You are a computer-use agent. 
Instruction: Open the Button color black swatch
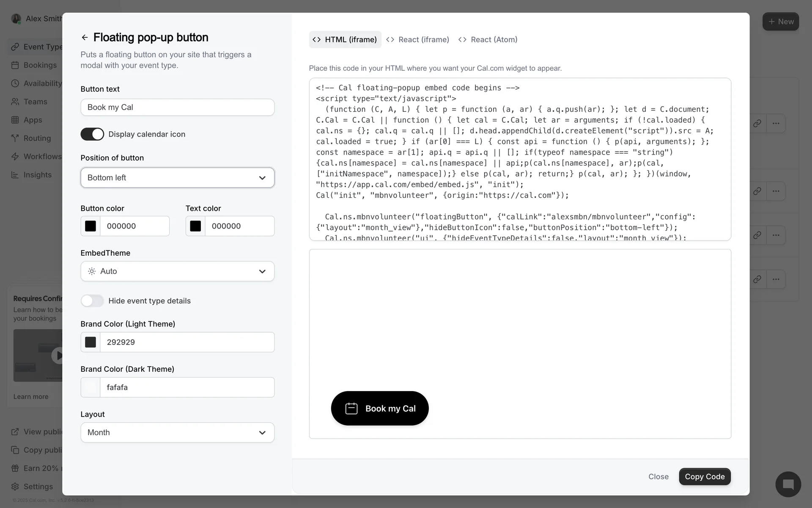91,226
